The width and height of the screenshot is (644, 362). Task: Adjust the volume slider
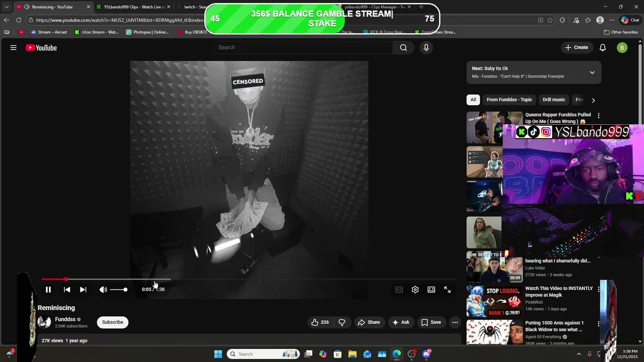point(119,290)
